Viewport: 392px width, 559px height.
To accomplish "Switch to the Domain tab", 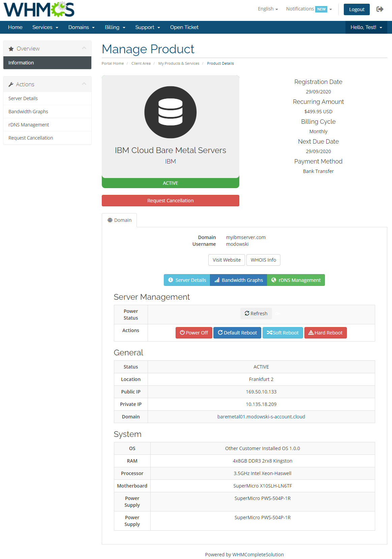I will click(119, 220).
